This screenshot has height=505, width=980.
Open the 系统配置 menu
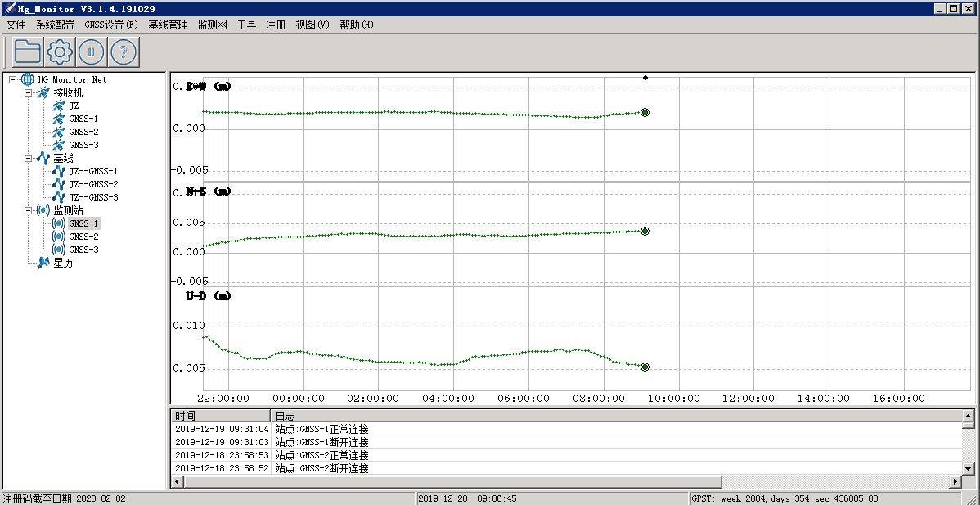tap(55, 25)
